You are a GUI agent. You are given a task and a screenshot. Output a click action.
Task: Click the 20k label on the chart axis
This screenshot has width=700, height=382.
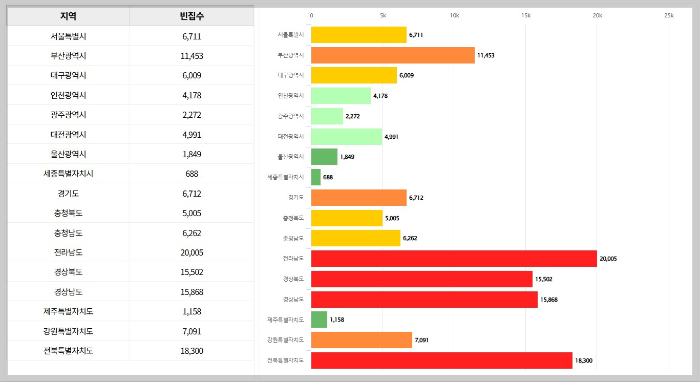(x=597, y=16)
